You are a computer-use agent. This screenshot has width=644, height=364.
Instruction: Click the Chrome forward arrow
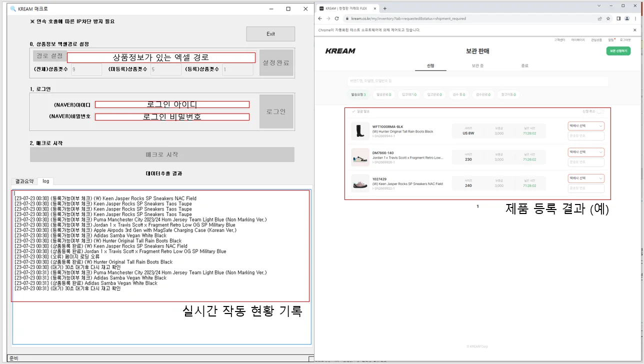[x=328, y=18]
